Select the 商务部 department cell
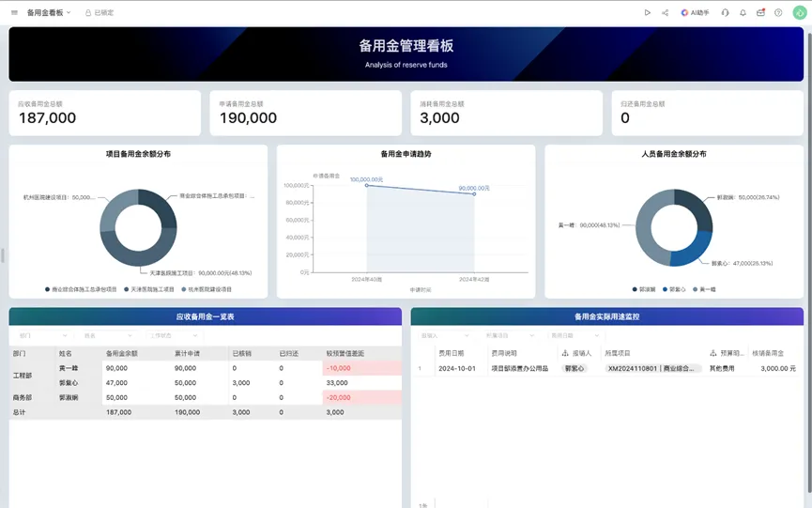 click(32, 398)
